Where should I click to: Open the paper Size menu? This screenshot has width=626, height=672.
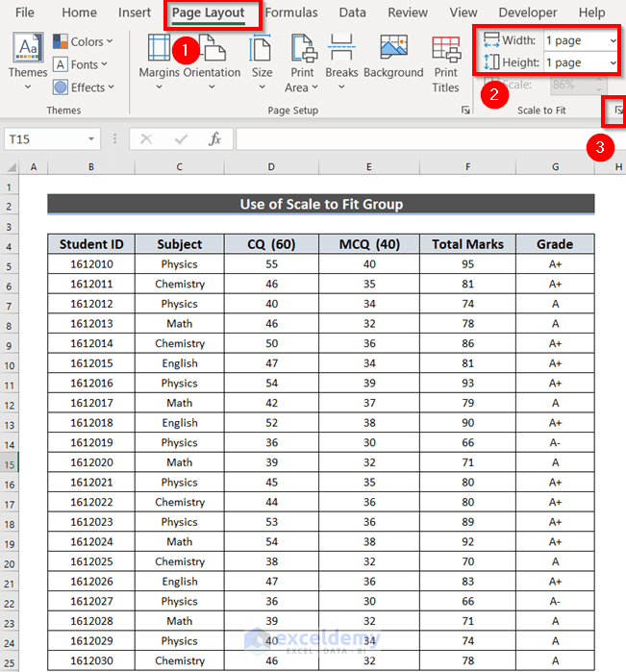[x=262, y=62]
